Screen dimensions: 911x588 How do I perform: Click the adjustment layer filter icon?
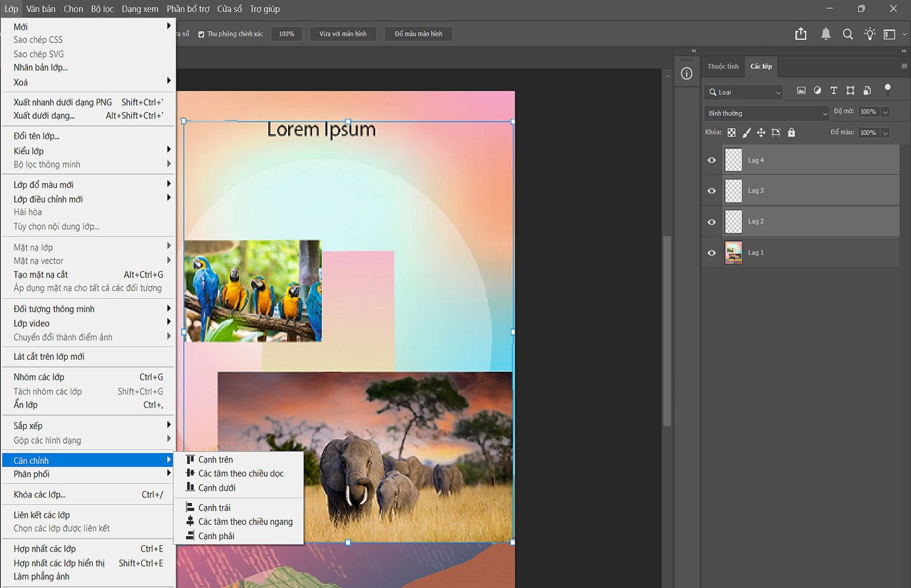click(818, 91)
